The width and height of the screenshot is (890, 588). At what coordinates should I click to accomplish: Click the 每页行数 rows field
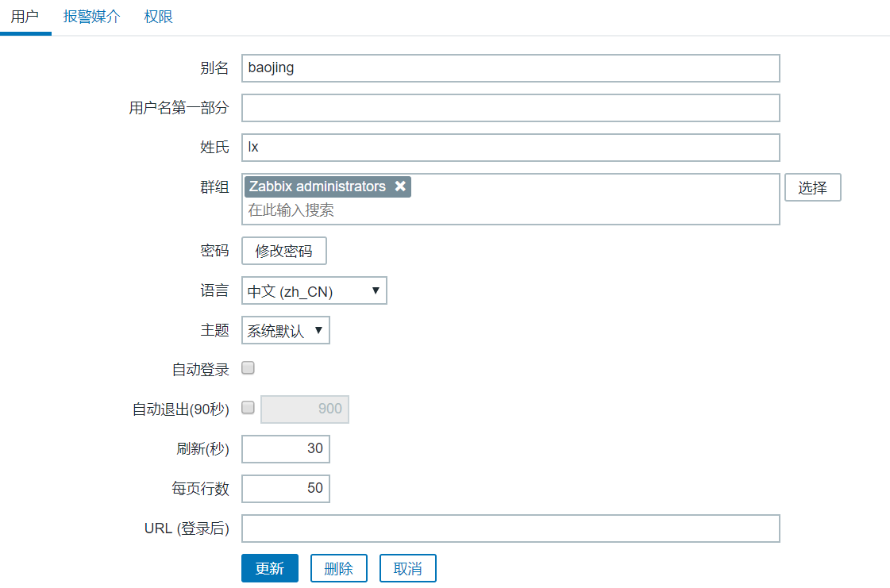pyautogui.click(x=285, y=488)
